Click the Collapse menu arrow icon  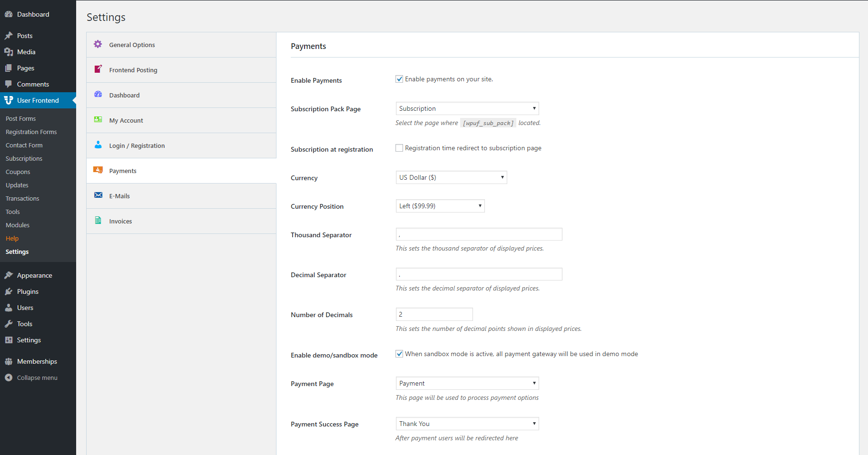click(x=9, y=378)
